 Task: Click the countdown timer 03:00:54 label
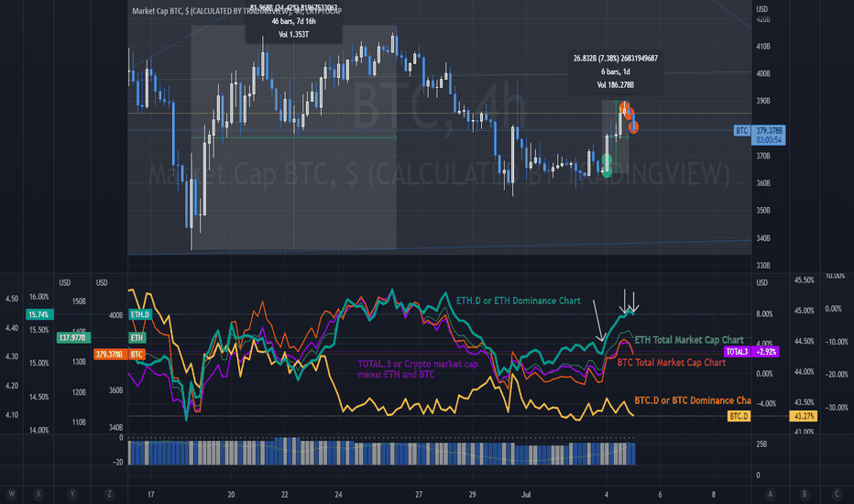coord(769,140)
